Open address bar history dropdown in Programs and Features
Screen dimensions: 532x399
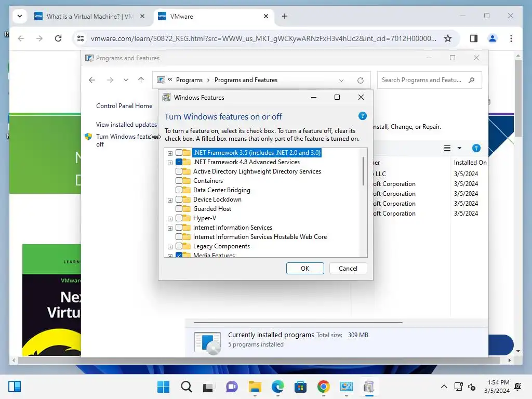click(341, 81)
